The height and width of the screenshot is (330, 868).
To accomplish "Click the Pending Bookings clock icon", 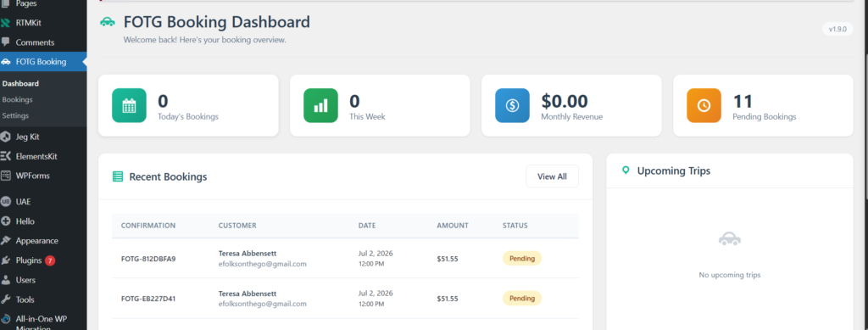I will [x=704, y=105].
